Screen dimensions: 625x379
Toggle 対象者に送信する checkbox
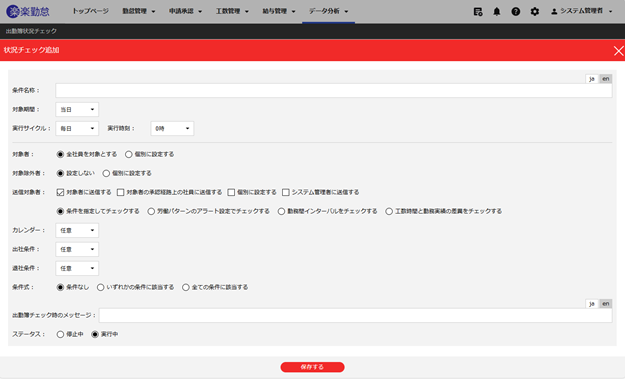[60, 192]
